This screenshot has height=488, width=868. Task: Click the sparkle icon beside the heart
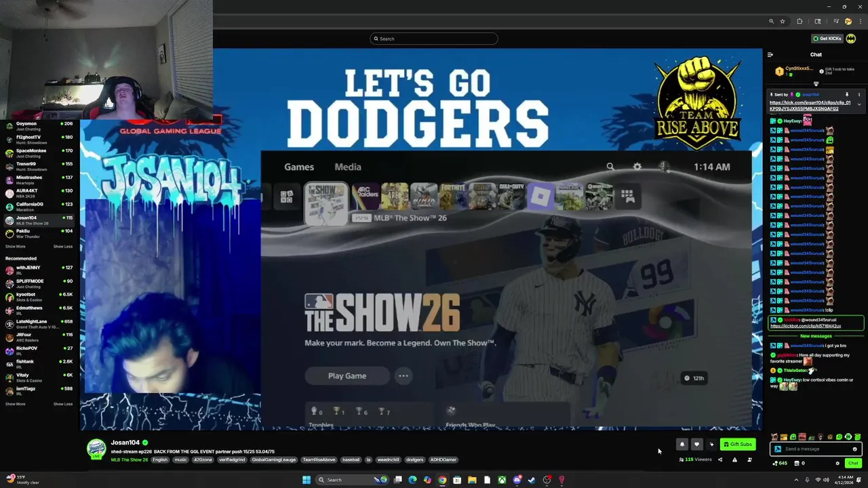[x=711, y=445]
